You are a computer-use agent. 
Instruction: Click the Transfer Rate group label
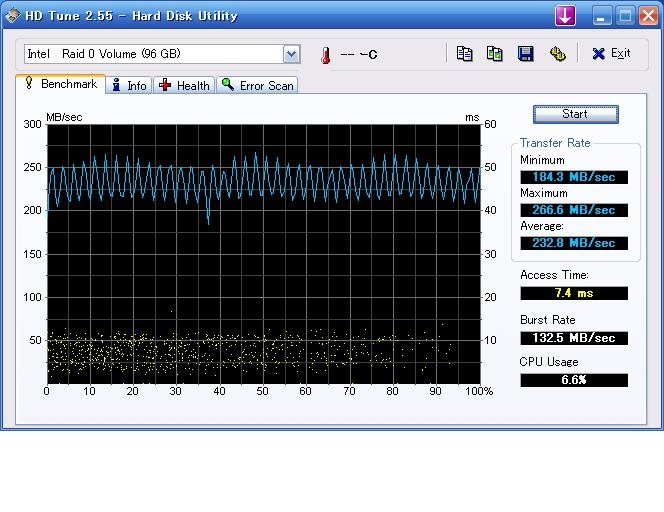(555, 143)
